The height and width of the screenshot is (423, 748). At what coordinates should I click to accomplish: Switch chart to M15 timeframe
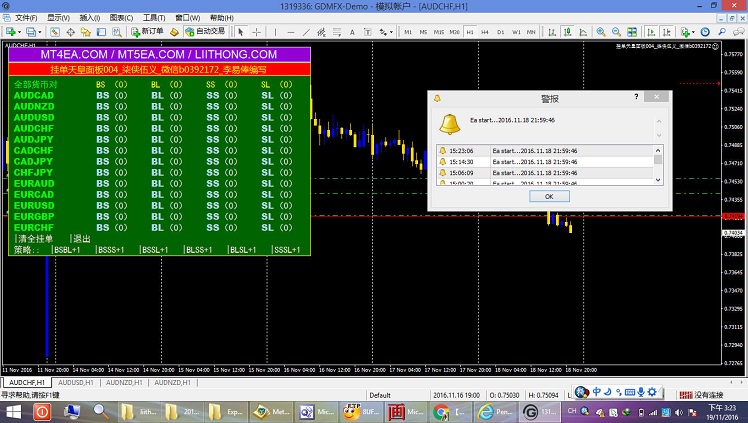(439, 31)
